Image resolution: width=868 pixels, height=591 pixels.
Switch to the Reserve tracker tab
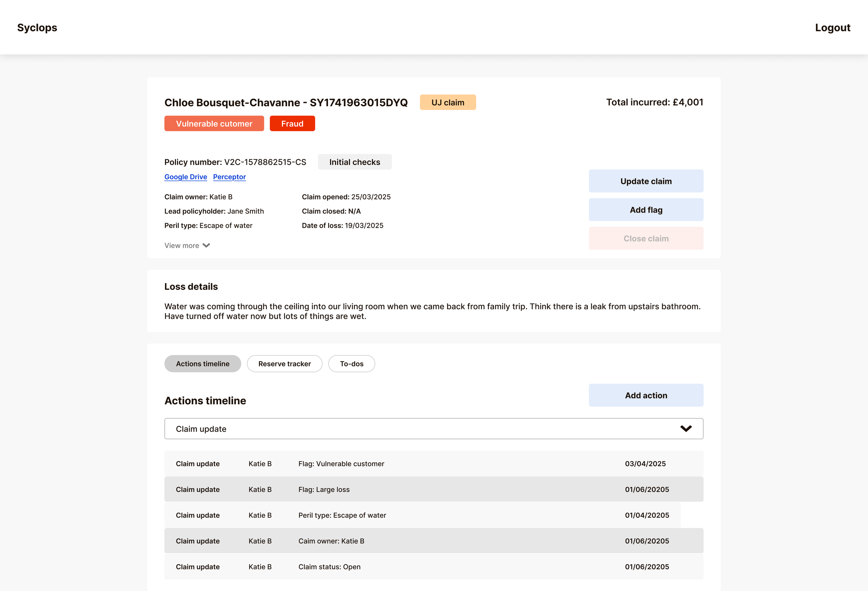click(284, 364)
